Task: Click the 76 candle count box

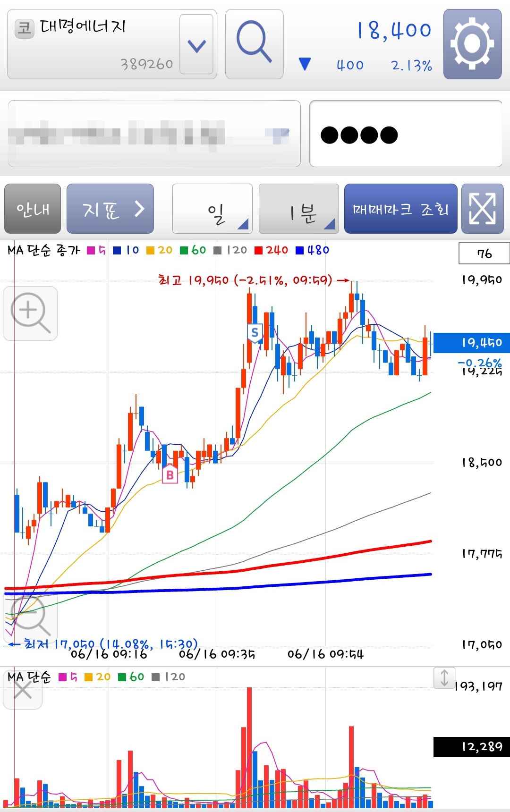Action: click(x=484, y=254)
